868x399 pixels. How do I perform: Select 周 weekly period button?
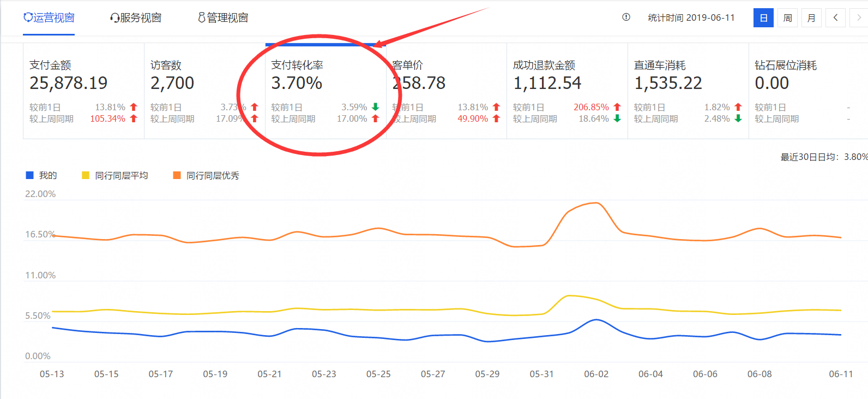(x=787, y=18)
